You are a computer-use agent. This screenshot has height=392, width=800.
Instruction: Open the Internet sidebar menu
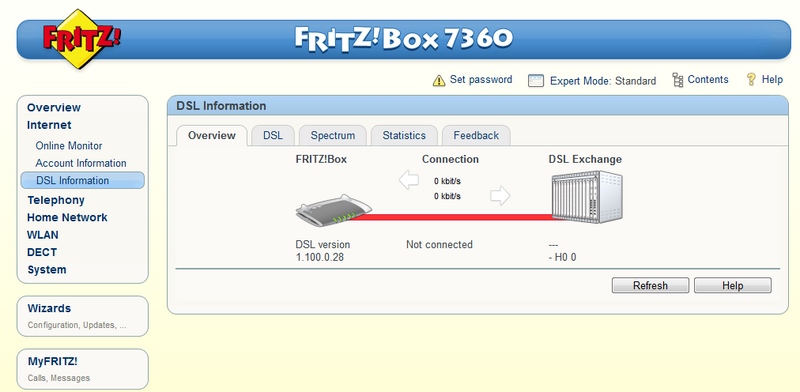pos(49,125)
